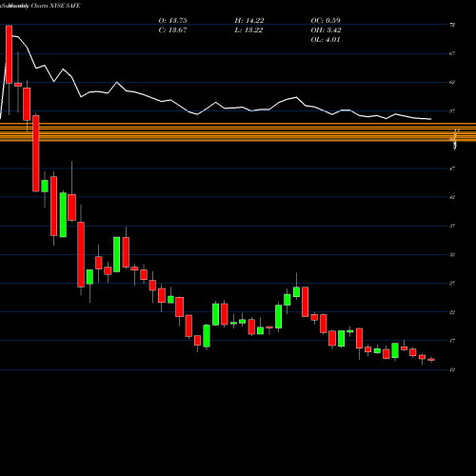The image size is (476, 476).
Task: Click the 'OH: 3.42' reading
Action: [x=326, y=30]
